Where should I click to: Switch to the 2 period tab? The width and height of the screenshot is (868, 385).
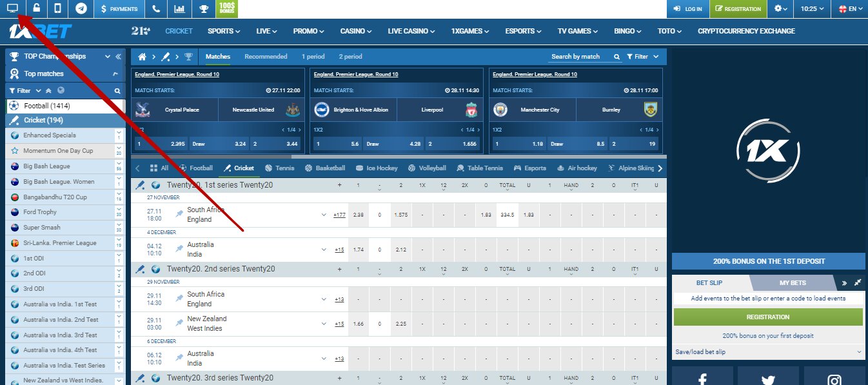point(350,57)
